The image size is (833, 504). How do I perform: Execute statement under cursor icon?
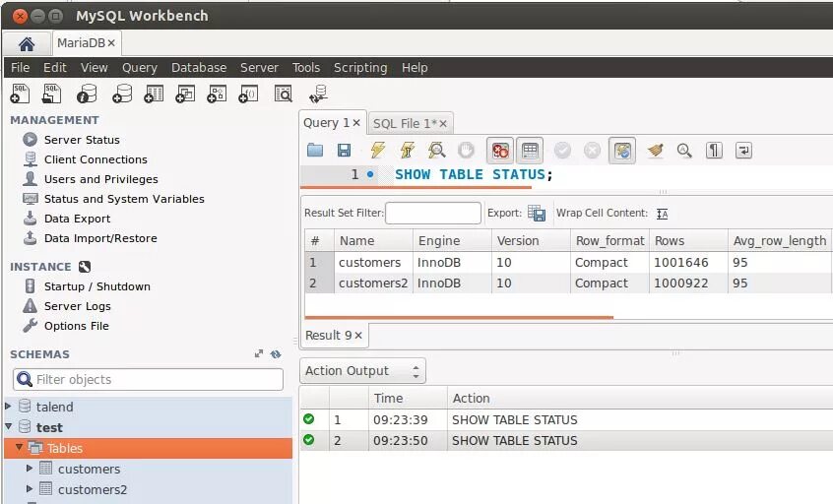tap(408, 151)
